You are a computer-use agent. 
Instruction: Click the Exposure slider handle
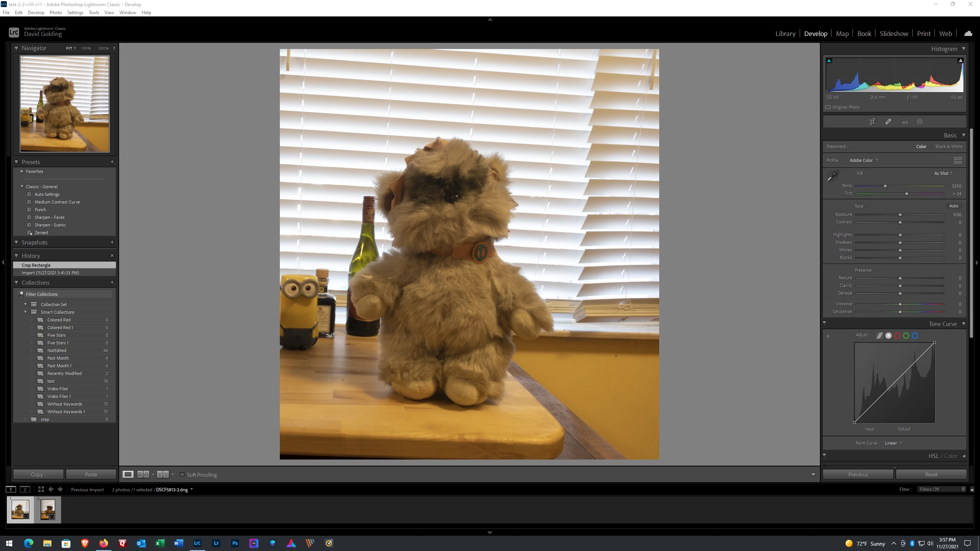click(900, 215)
